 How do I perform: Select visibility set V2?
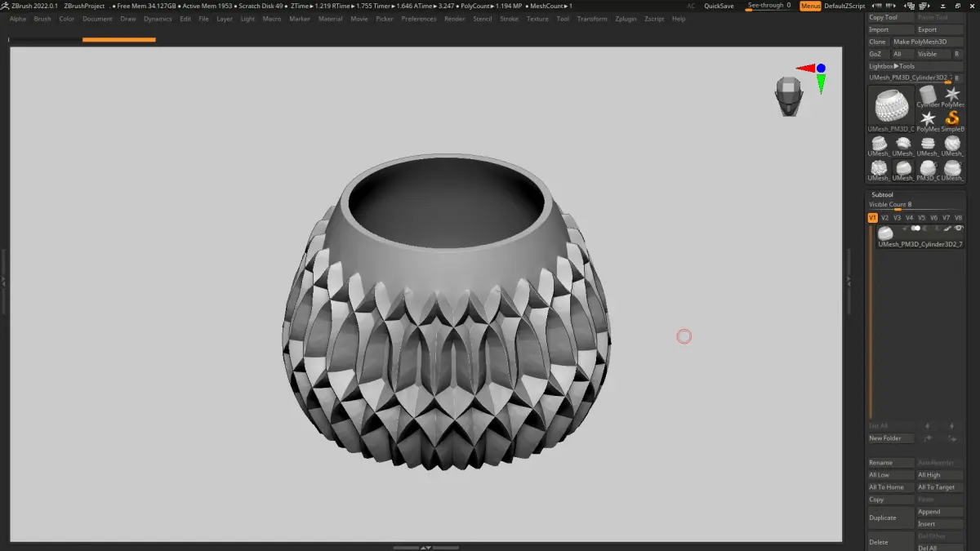(884, 218)
